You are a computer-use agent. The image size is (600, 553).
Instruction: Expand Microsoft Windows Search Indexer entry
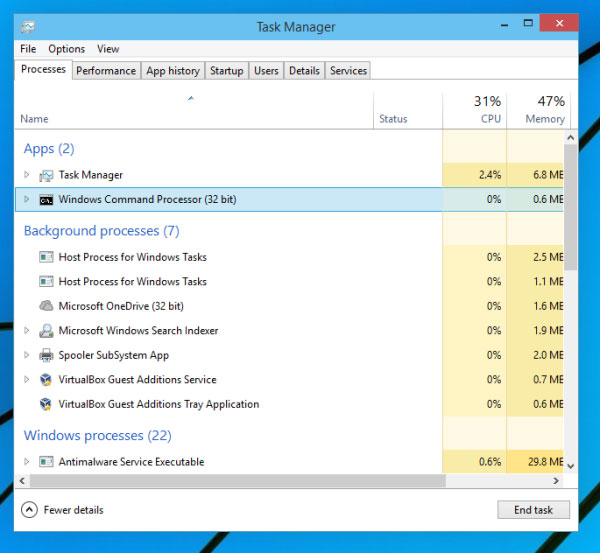point(26,330)
